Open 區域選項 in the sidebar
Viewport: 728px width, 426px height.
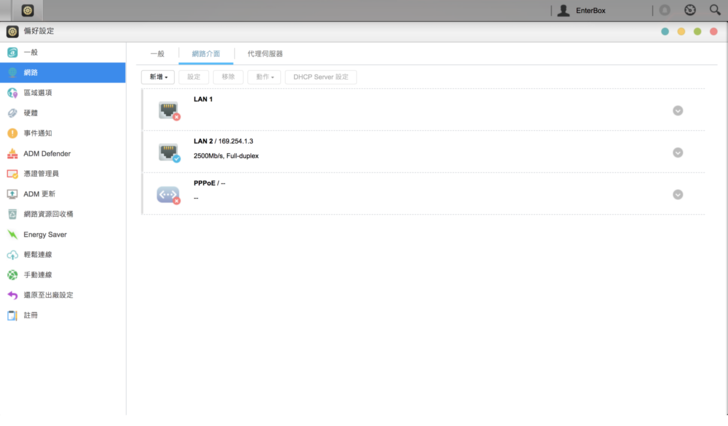pos(63,93)
